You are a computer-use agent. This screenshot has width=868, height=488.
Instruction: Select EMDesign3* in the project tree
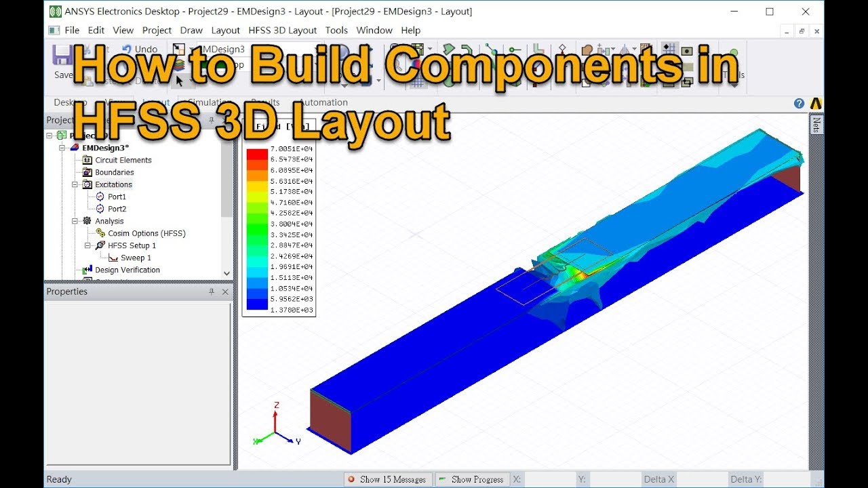point(105,148)
